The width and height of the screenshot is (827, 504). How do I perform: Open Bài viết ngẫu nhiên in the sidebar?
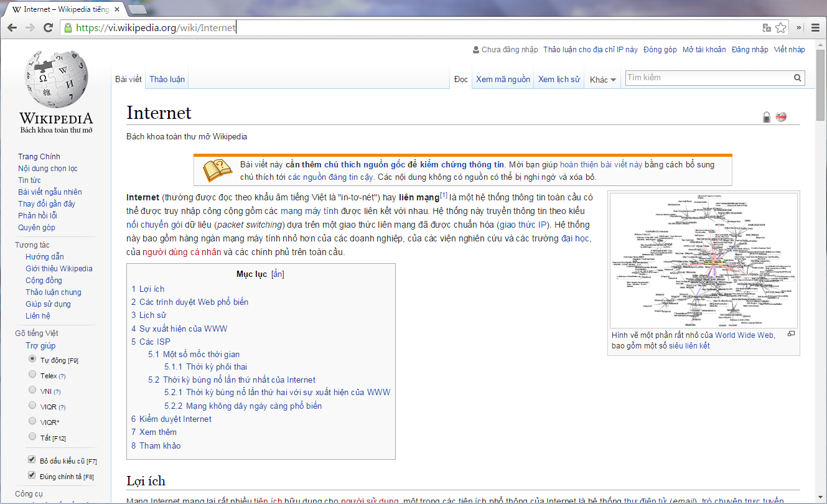click(x=50, y=192)
